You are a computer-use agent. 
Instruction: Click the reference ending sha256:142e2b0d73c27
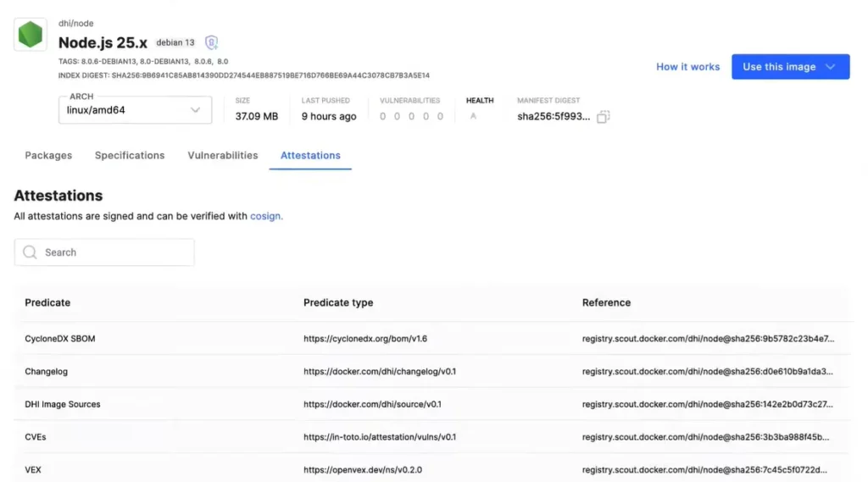[x=708, y=404]
